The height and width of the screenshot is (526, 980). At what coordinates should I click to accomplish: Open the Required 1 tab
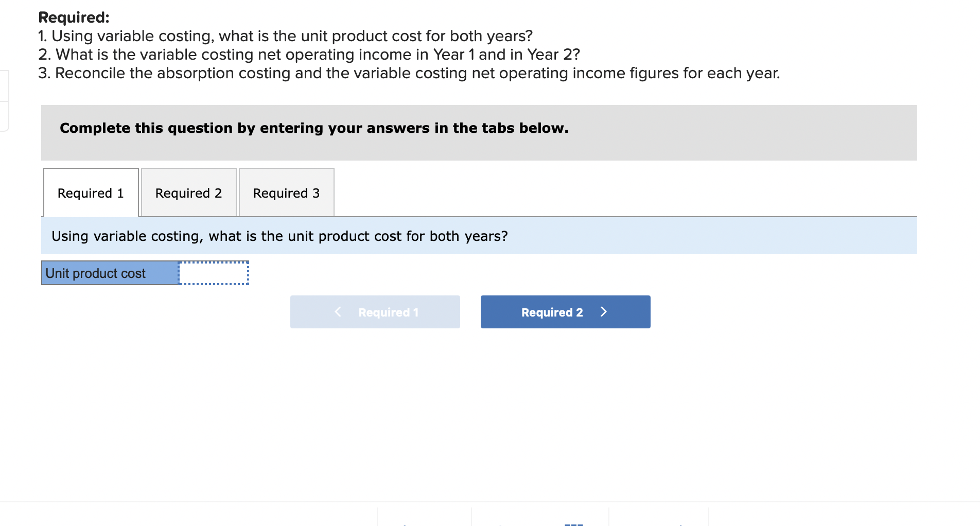(91, 192)
